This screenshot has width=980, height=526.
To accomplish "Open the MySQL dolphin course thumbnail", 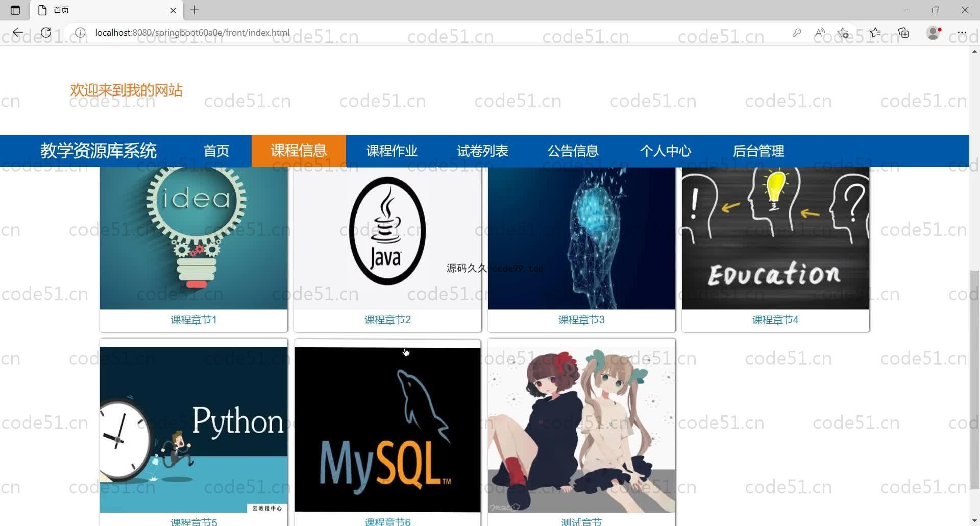I will tap(387, 429).
